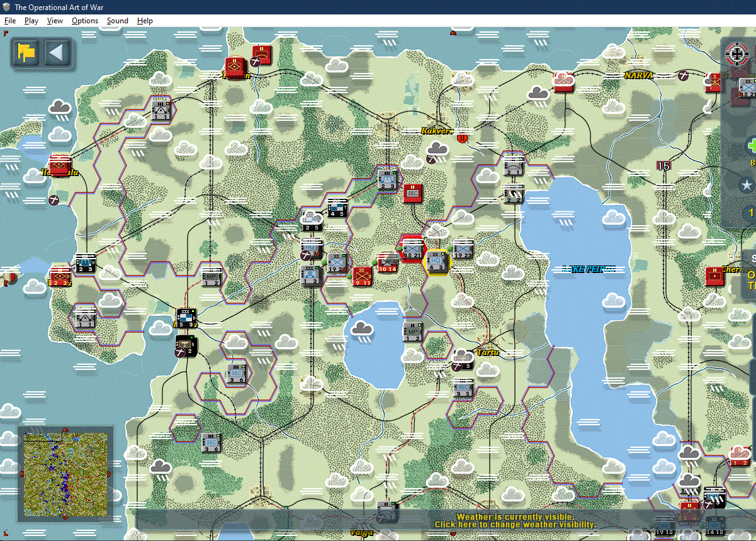Image resolution: width=756 pixels, height=541 pixels.
Task: Open the Help menu
Action: pos(145,21)
